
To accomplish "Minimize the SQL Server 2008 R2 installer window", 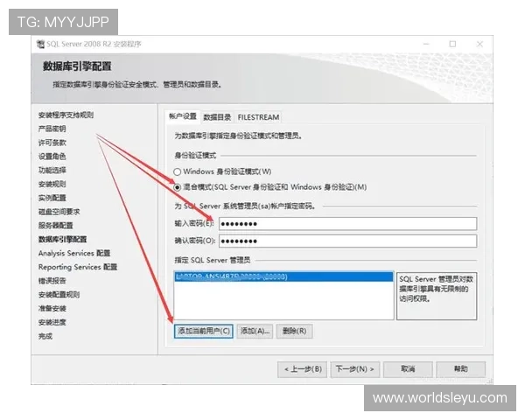I will [x=426, y=44].
